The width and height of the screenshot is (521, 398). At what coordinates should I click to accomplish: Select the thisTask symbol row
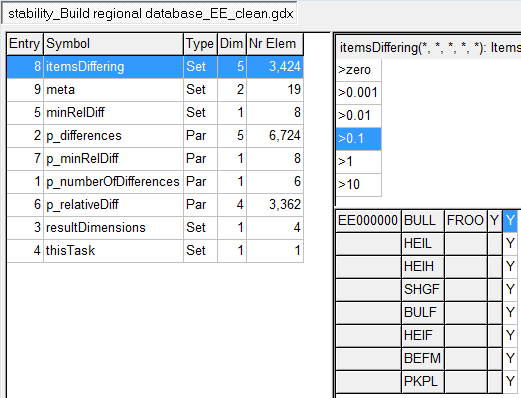[x=155, y=251]
